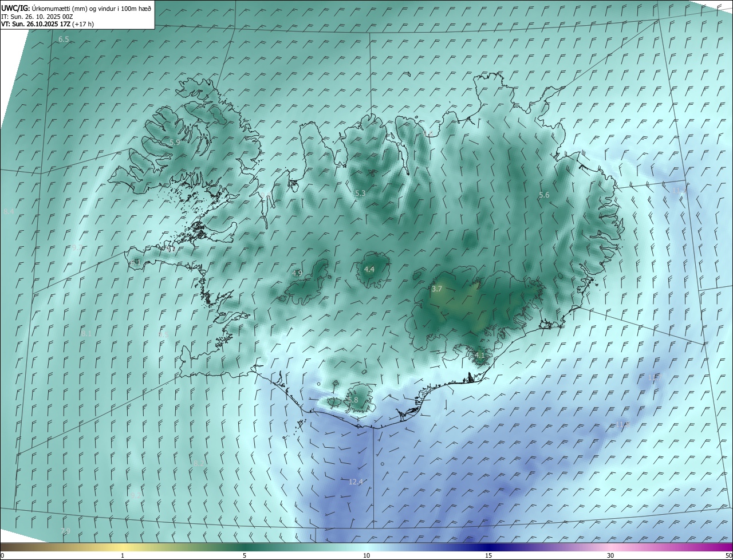Click the 8.1 value label over the sea
733x560 pixels.
point(86,333)
